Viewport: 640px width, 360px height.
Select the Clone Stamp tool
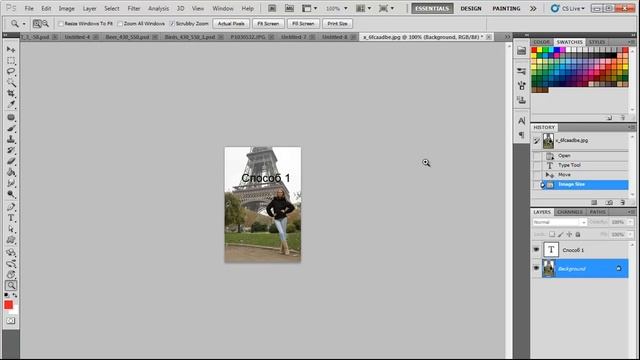[11, 140]
